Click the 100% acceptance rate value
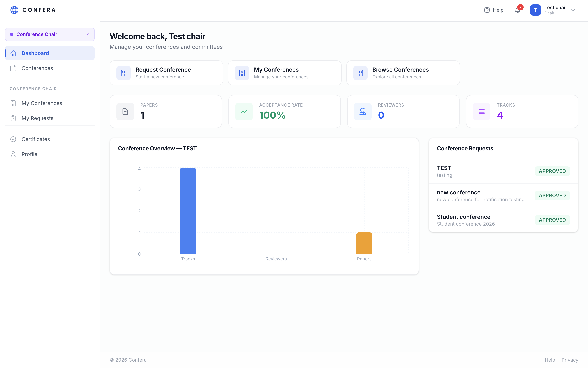 (272, 115)
